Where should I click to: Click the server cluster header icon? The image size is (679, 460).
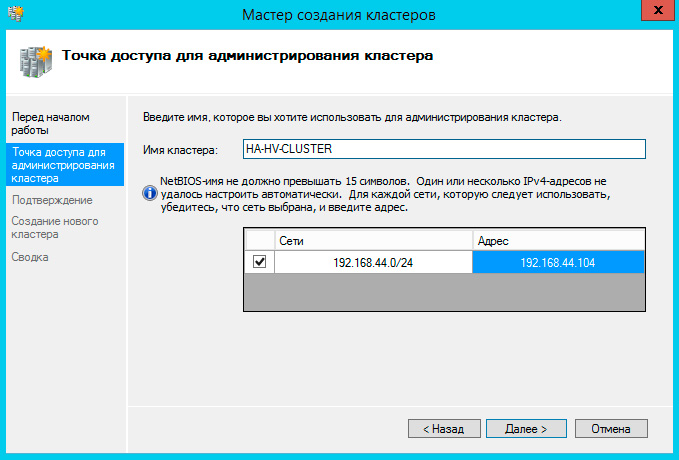36,62
